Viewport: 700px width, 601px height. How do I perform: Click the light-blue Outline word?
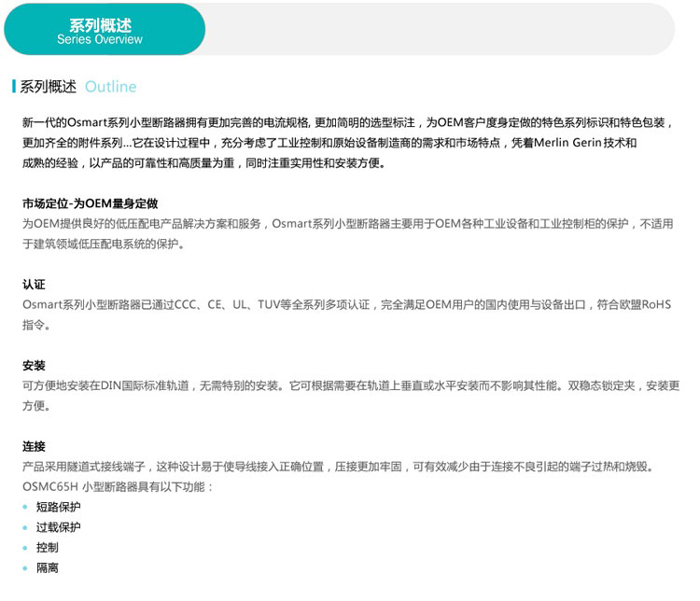coord(111,87)
